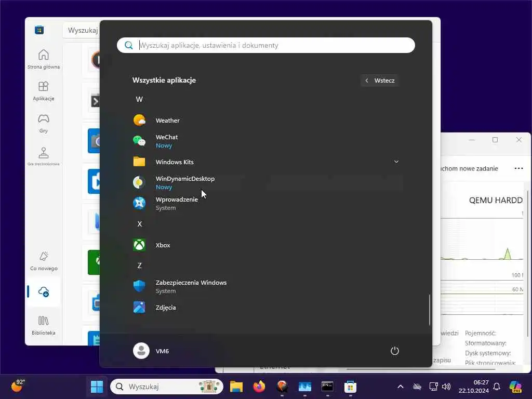This screenshot has height=399, width=532.
Task: Open Task Manager icon on taskbar
Action: [x=304, y=387]
